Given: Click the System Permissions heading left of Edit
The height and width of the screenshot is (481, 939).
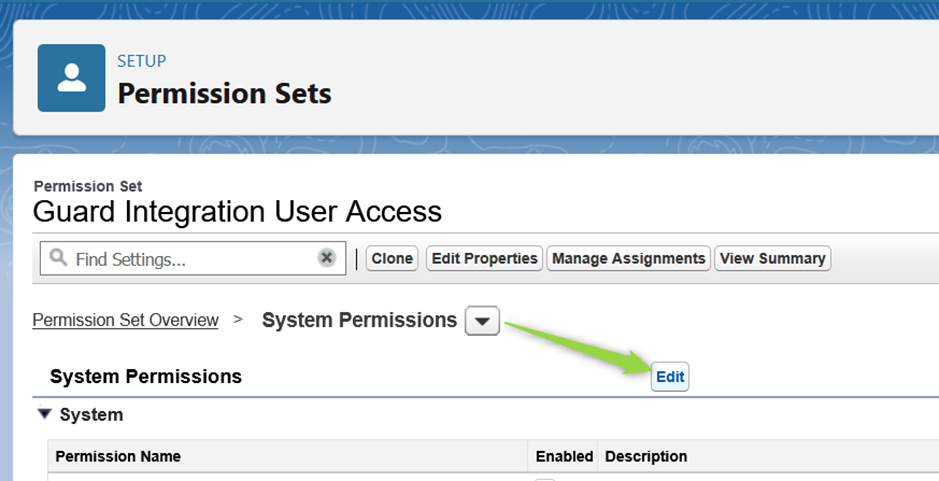Looking at the screenshot, I should [146, 377].
